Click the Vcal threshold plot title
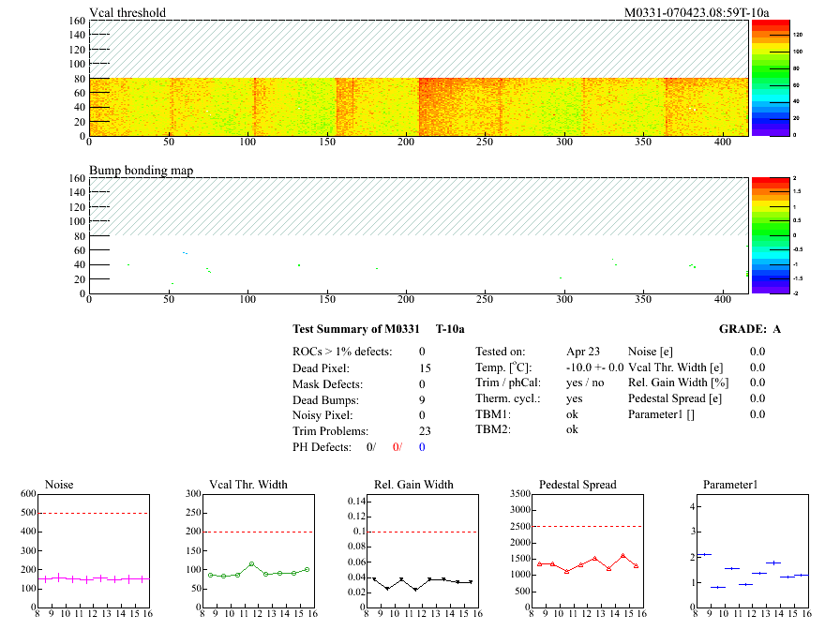840x630 pixels. [127, 12]
